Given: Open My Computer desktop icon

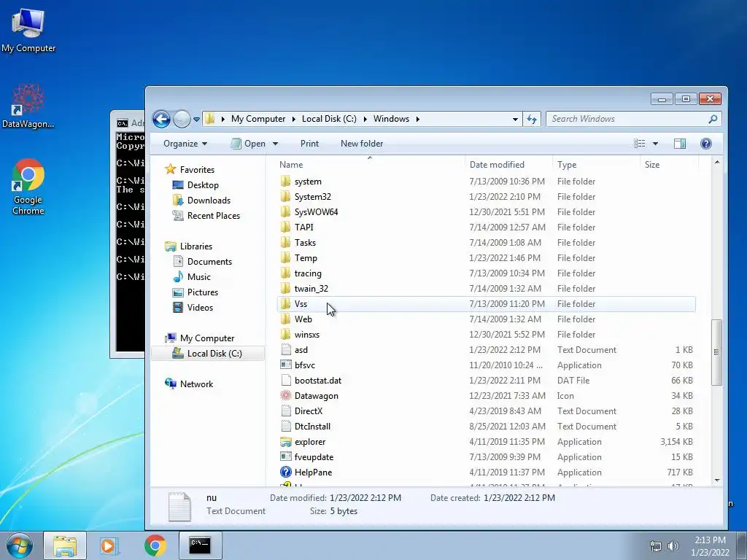Looking at the screenshot, I should 28,30.
